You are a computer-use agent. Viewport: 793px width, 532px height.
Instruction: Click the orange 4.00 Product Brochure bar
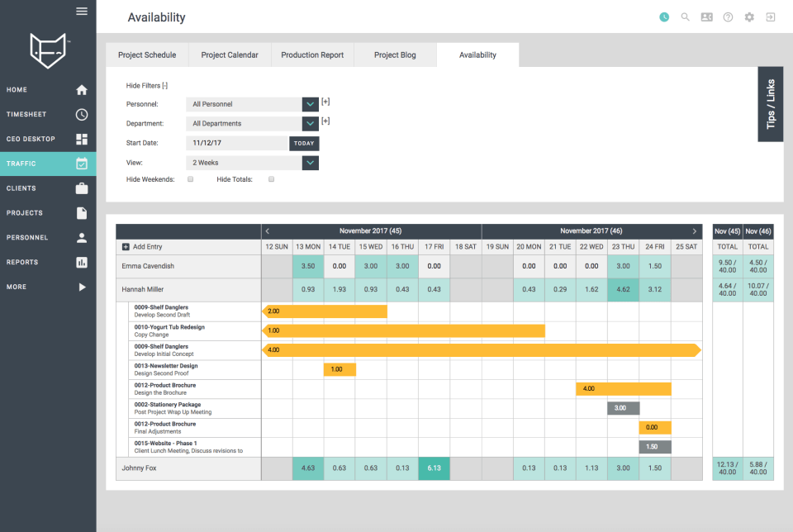coord(624,388)
